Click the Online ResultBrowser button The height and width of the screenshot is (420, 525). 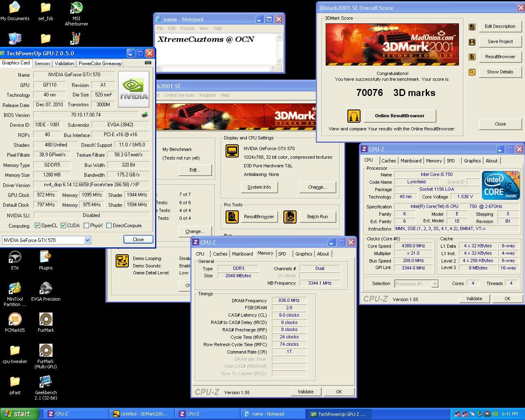(399, 116)
